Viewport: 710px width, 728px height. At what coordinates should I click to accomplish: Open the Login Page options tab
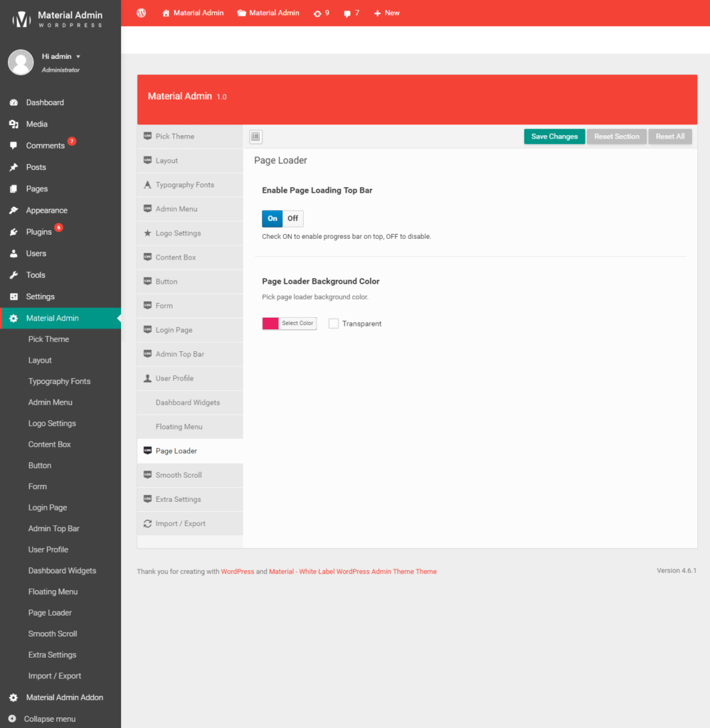[x=190, y=330]
